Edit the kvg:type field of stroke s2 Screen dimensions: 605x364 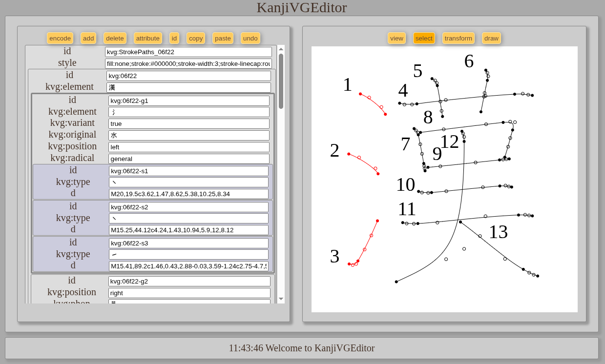pyautogui.click(x=188, y=218)
